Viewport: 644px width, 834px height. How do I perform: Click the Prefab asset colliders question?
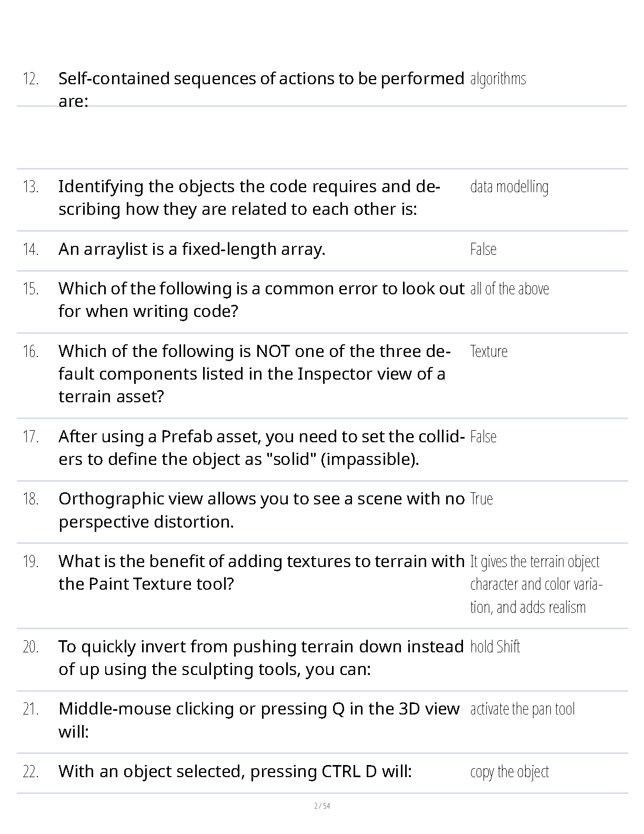pyautogui.click(x=261, y=448)
